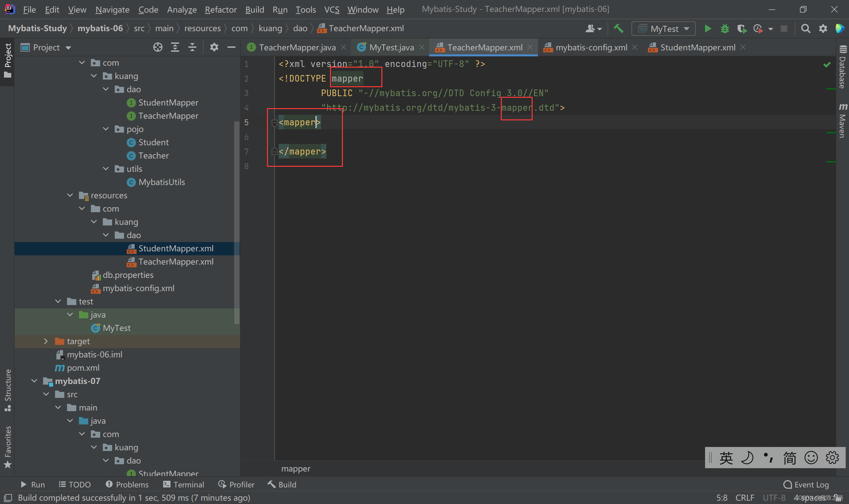Collapse the utils folder

(106, 169)
